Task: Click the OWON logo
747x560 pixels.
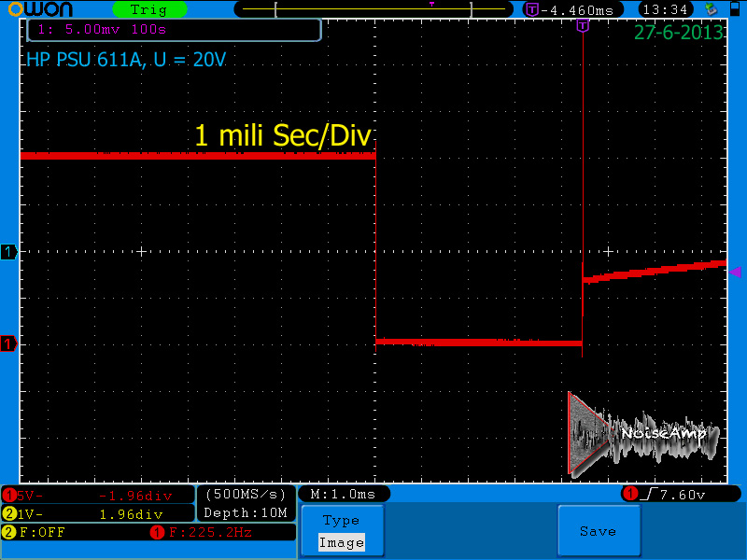Action: [40, 9]
